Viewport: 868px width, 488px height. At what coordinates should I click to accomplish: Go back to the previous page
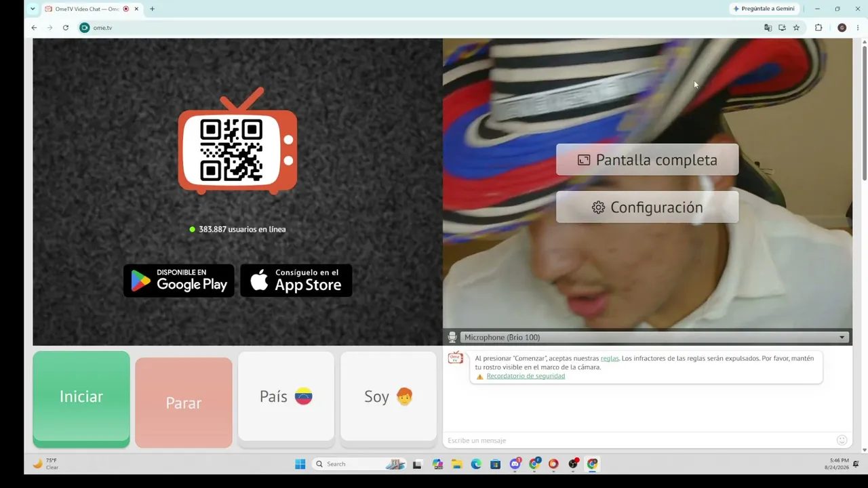click(x=34, y=28)
